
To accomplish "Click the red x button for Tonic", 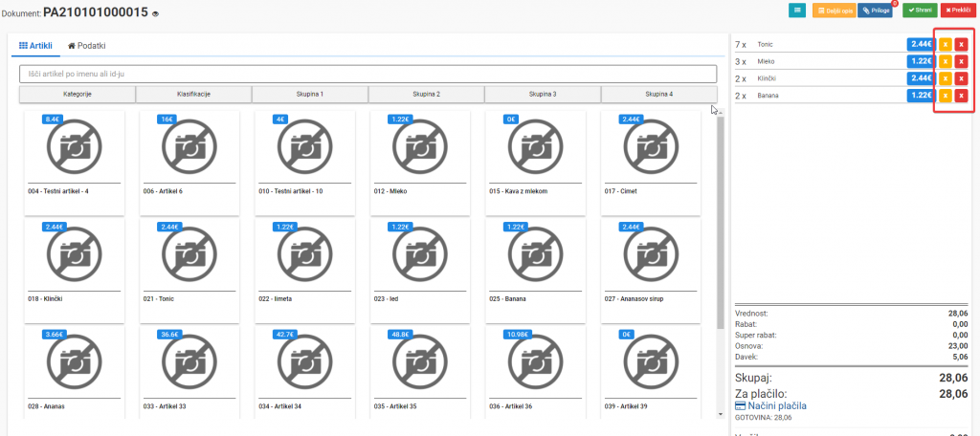I will [x=961, y=44].
